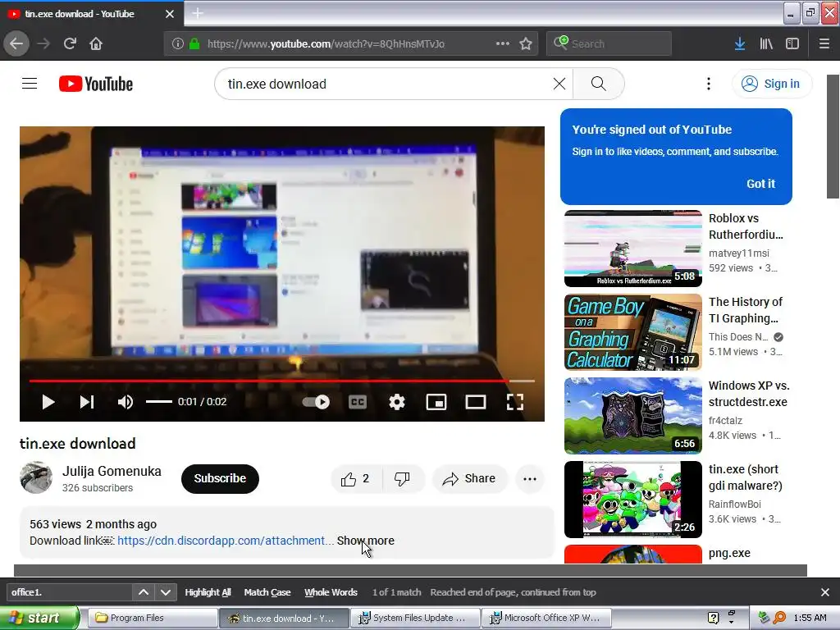Play the video

point(48,402)
